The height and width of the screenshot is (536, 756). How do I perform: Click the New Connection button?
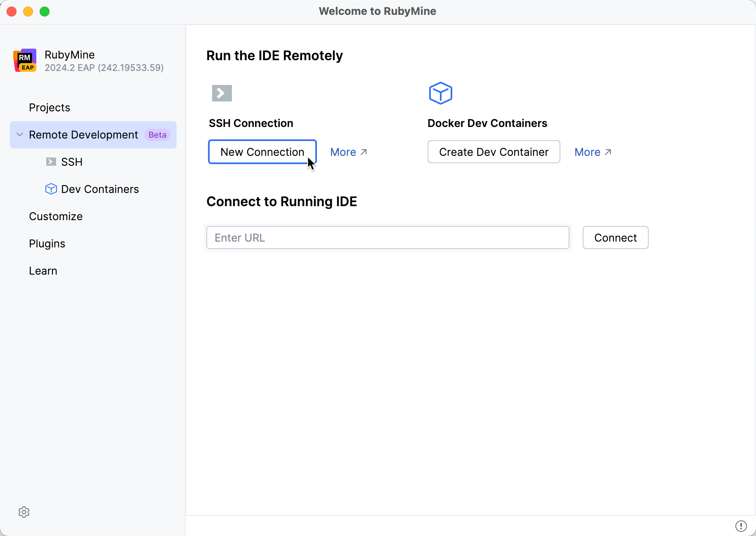coord(262,152)
